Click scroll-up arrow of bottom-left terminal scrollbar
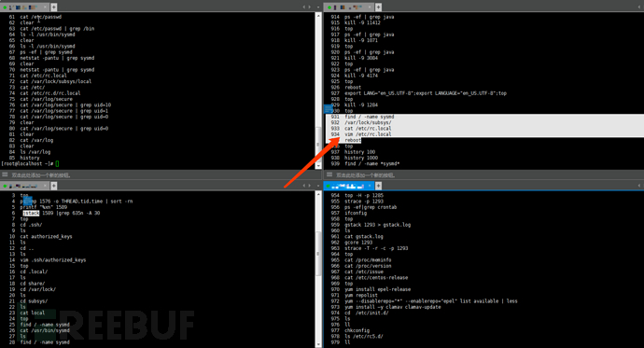 click(318, 193)
